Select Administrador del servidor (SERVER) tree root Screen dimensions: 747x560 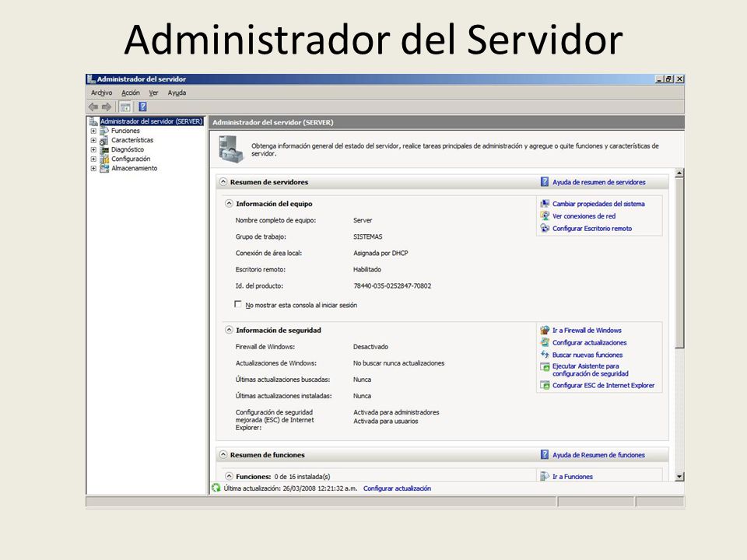point(152,121)
